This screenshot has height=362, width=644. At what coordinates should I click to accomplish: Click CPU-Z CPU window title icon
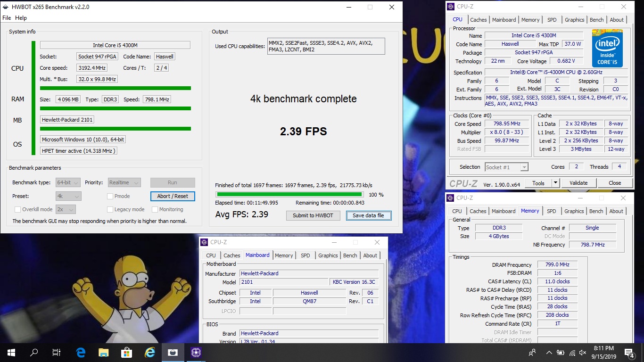coord(452,7)
